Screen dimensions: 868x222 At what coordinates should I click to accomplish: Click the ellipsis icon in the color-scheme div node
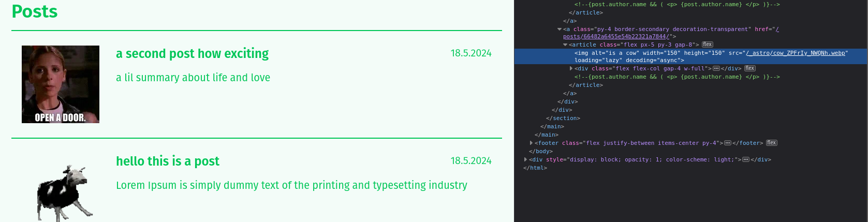[x=746, y=159]
